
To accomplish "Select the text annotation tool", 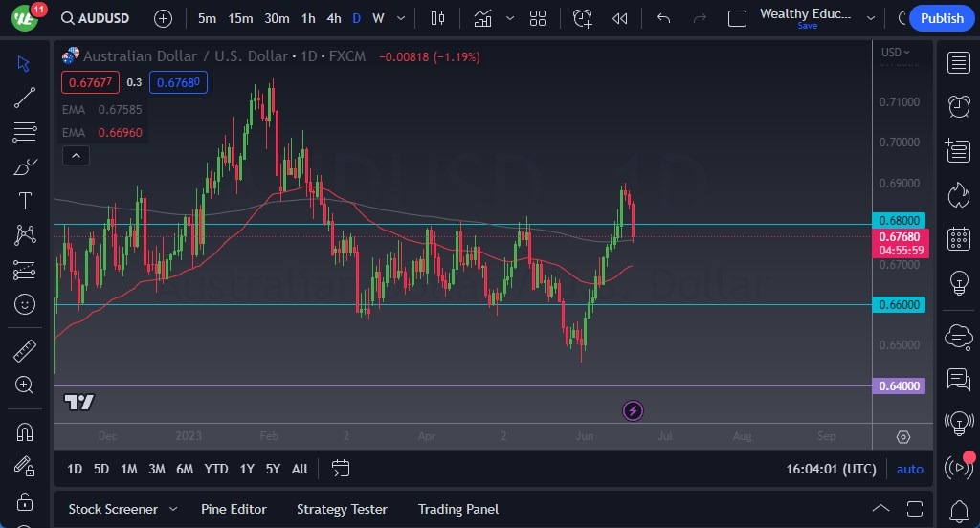I will tap(25, 201).
